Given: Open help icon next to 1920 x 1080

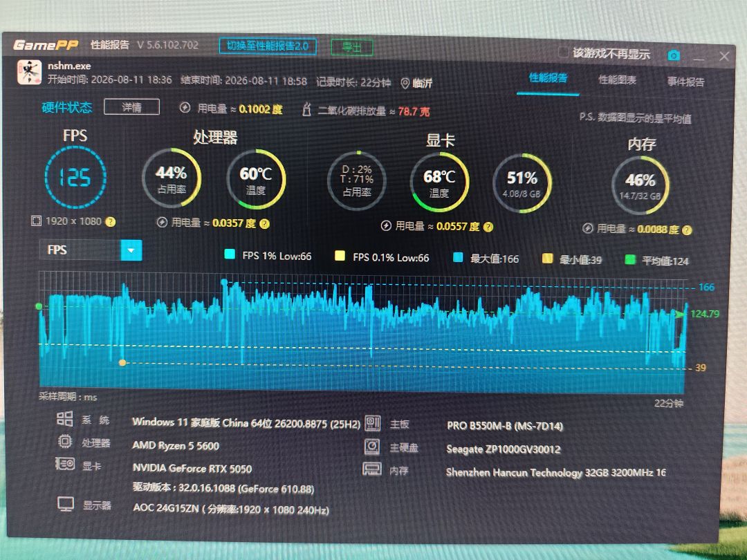Looking at the screenshot, I should pyautogui.click(x=110, y=221).
